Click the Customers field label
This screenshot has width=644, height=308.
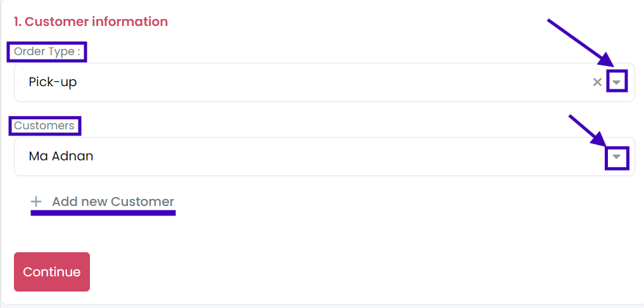tap(44, 125)
